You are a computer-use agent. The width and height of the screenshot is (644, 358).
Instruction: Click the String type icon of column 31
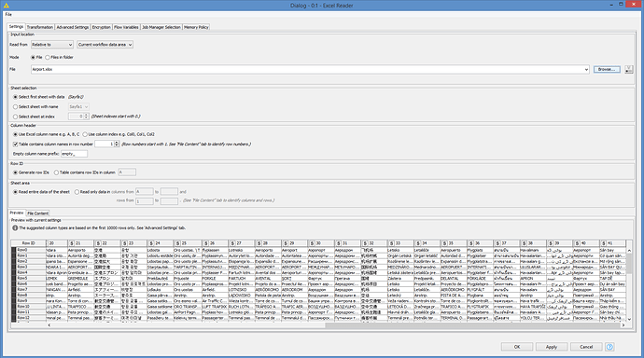(339, 243)
